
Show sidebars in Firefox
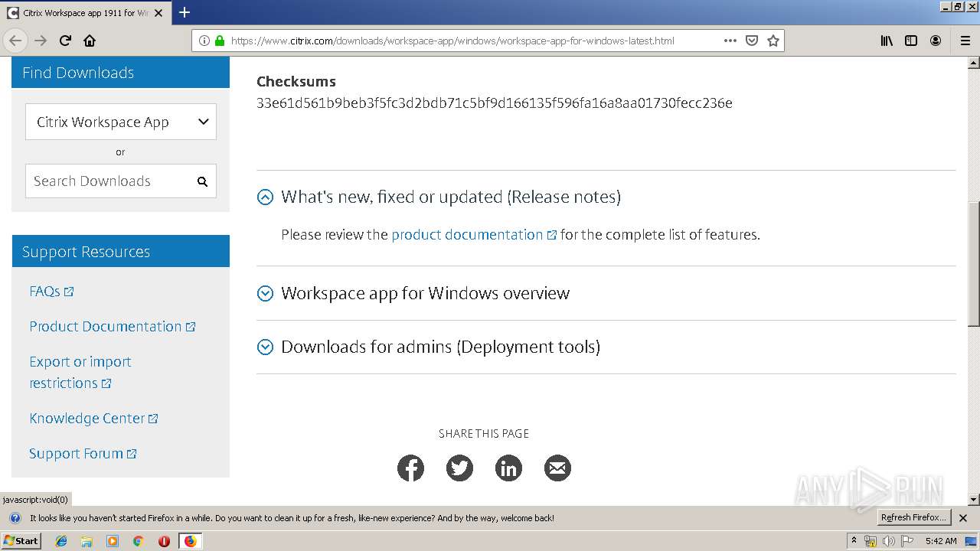(x=911, y=41)
